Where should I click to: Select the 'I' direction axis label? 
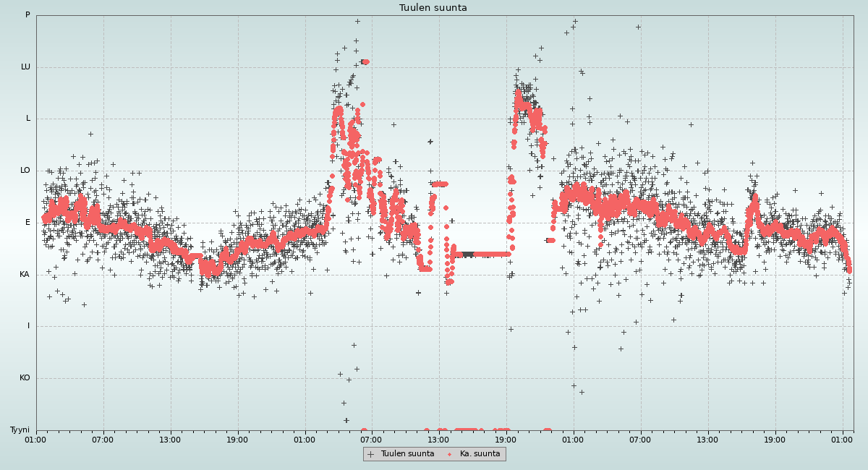[x=29, y=326]
